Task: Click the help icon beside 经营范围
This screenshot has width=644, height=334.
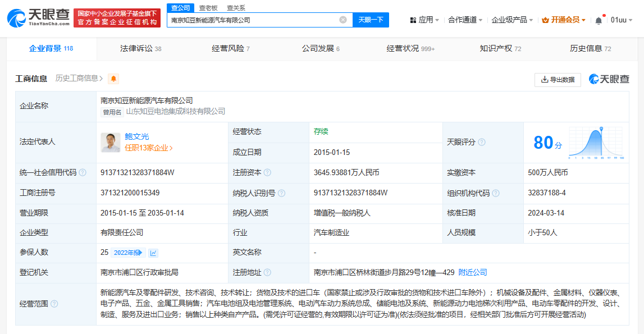Action: point(54,304)
